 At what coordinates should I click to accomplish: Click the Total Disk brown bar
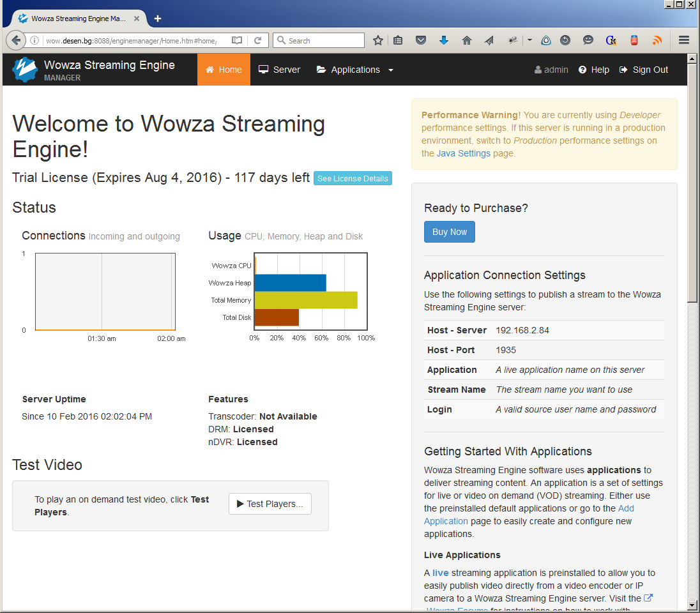click(277, 317)
